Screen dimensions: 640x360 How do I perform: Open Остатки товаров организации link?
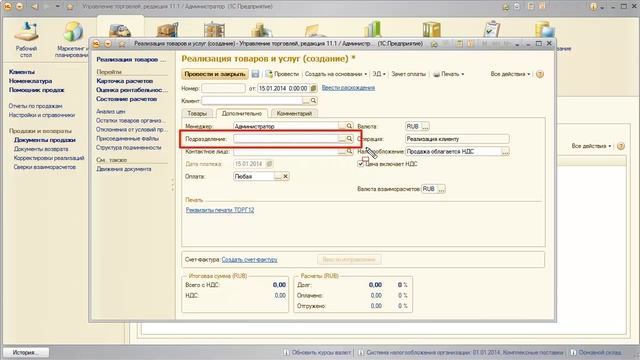point(131,120)
